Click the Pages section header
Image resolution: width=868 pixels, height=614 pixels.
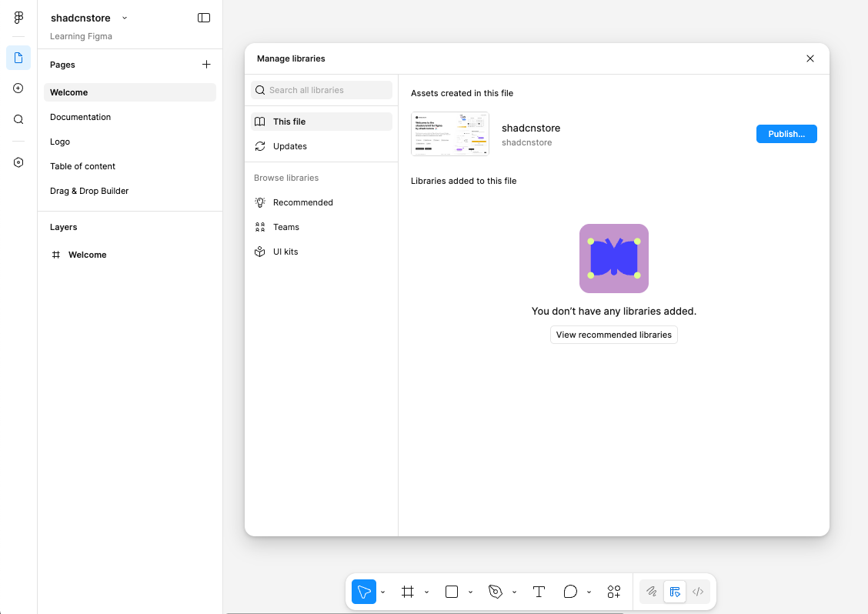[x=62, y=65]
